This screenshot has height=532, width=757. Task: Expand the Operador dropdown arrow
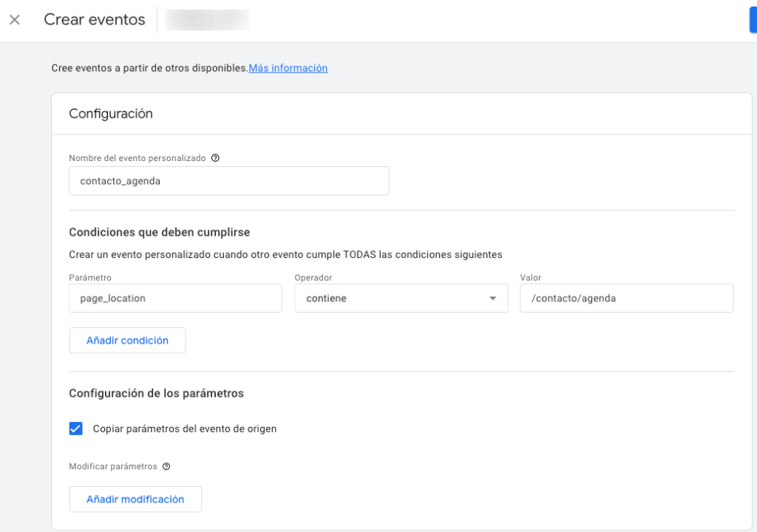(492, 299)
